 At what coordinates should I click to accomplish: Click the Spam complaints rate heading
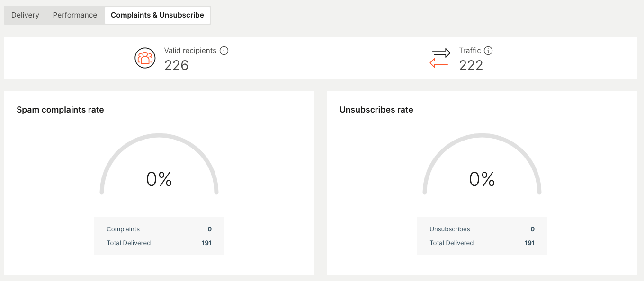pos(60,110)
